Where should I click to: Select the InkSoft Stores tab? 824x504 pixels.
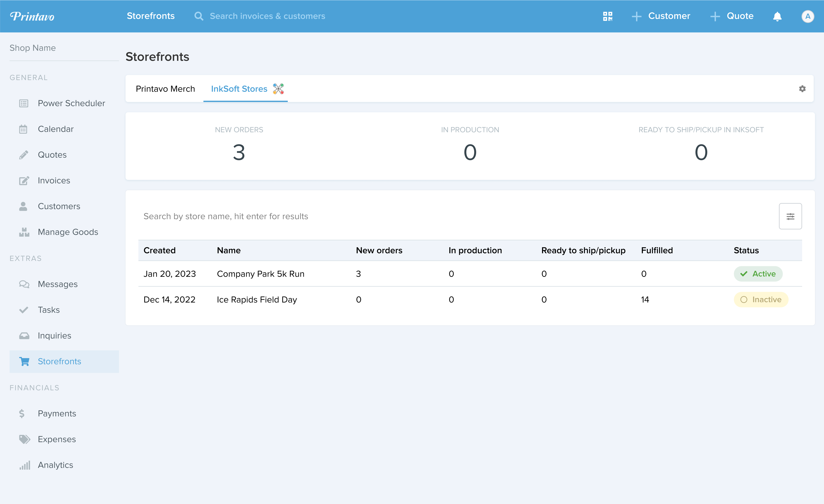click(x=239, y=89)
